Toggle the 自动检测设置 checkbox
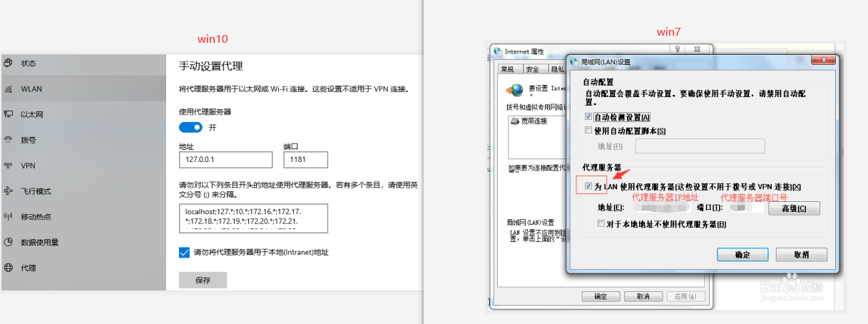Viewport: 868px width, 324px height. point(588,117)
